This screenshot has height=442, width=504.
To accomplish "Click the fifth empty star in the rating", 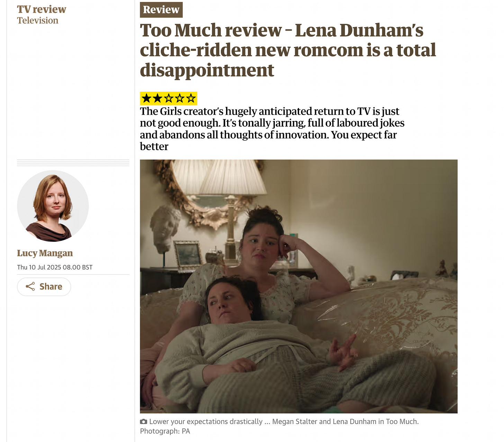I will [x=191, y=99].
